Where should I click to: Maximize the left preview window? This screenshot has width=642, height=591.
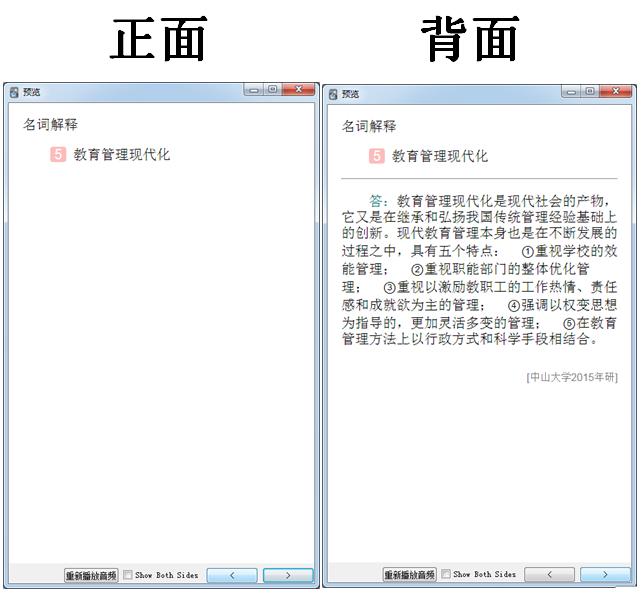273,89
